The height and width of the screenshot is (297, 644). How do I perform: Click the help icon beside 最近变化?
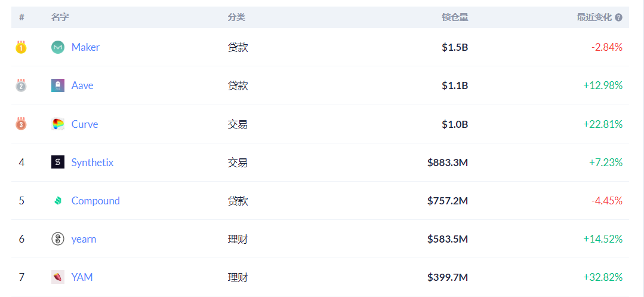tap(618, 17)
